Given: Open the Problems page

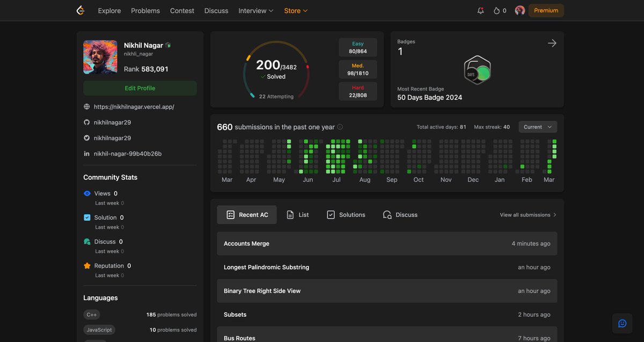Looking at the screenshot, I should click(x=145, y=11).
